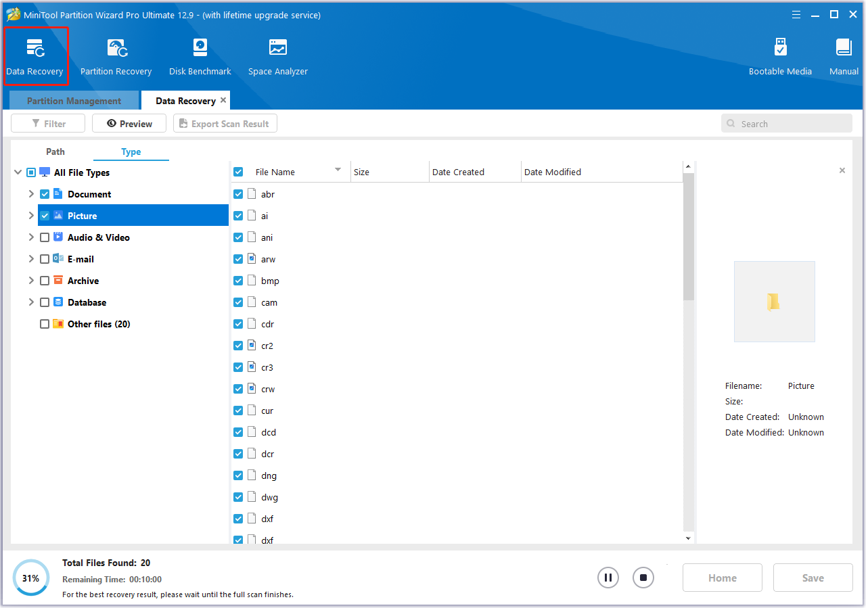This screenshot has height=608, width=868.
Task: Open Disk Benchmark
Action: click(x=200, y=57)
